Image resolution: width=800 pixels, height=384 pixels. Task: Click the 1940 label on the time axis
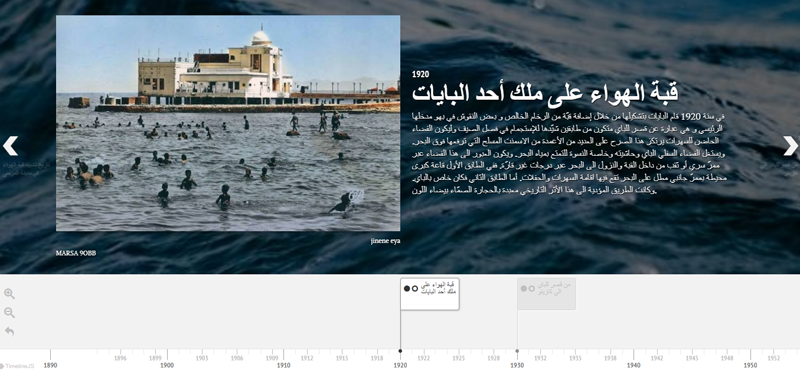(634, 365)
